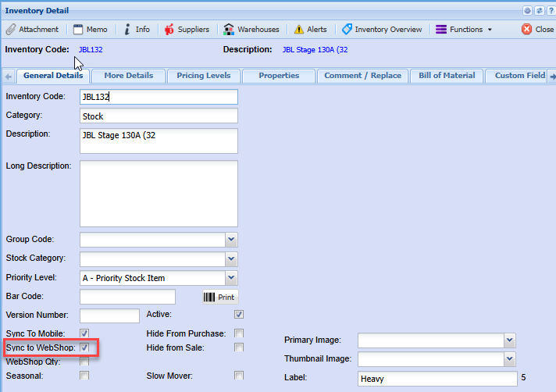Expand the Thumbnail Image dropdown
Image resolution: width=556 pixels, height=392 pixels.
pyautogui.click(x=510, y=359)
